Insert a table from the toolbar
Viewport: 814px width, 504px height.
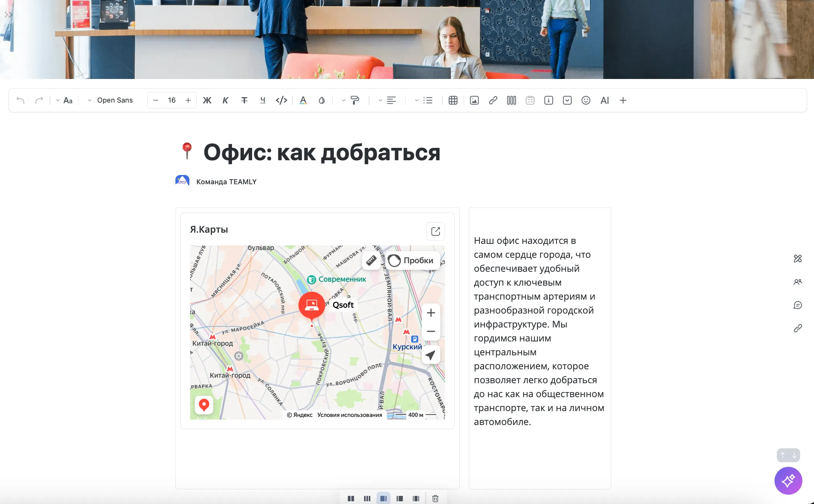[453, 101]
